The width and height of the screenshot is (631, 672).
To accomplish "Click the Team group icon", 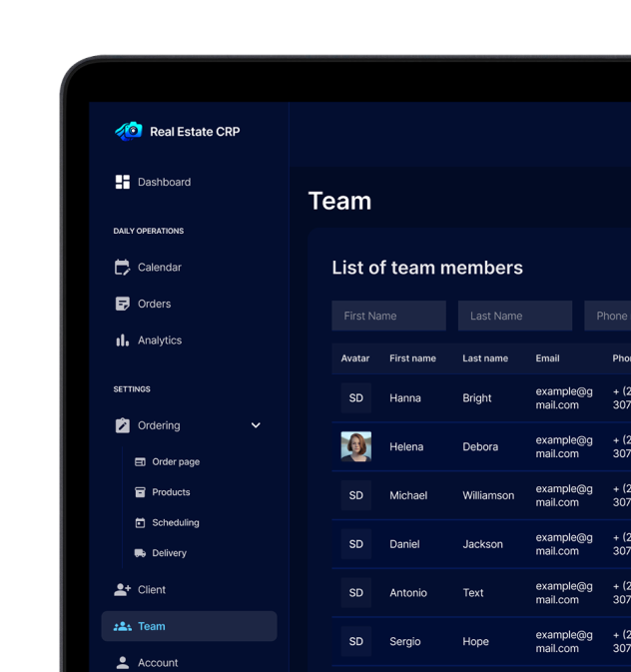I will click(122, 626).
